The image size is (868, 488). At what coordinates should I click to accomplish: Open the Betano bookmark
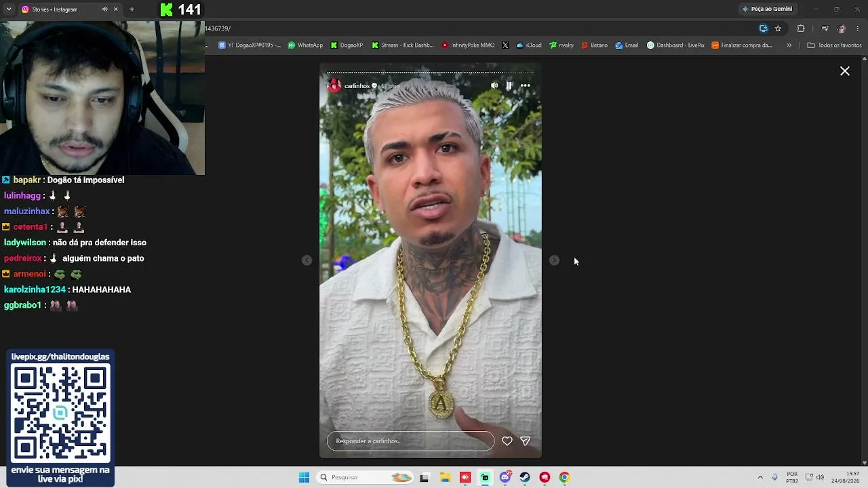pyautogui.click(x=594, y=45)
